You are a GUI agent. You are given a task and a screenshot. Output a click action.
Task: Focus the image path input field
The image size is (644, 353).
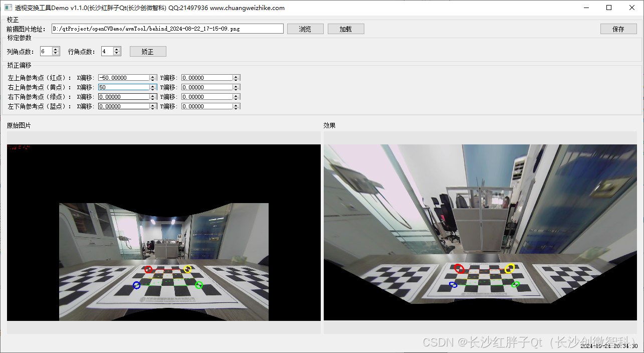pyautogui.click(x=167, y=29)
